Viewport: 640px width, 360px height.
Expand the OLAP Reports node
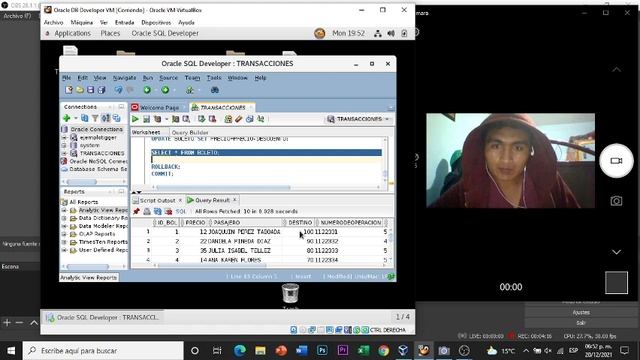[64, 234]
